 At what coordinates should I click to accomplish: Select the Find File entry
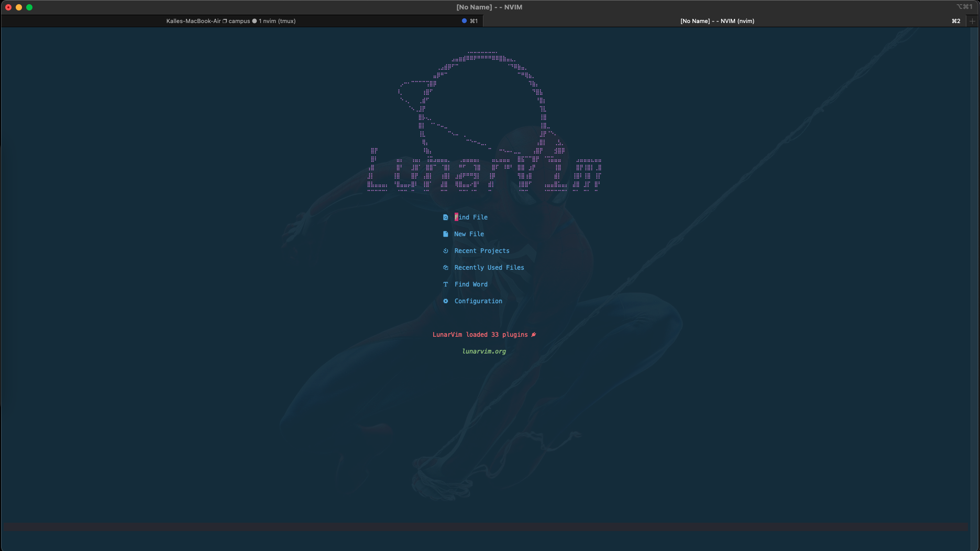point(471,217)
